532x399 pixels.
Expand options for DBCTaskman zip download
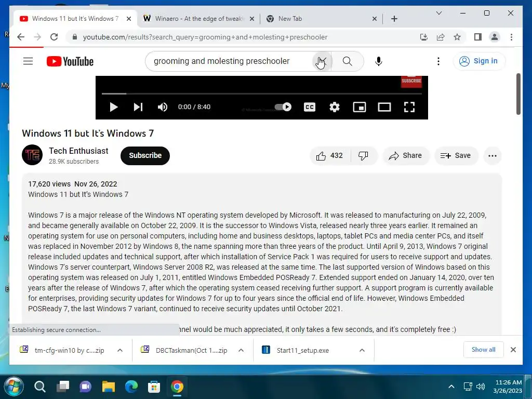(x=241, y=350)
